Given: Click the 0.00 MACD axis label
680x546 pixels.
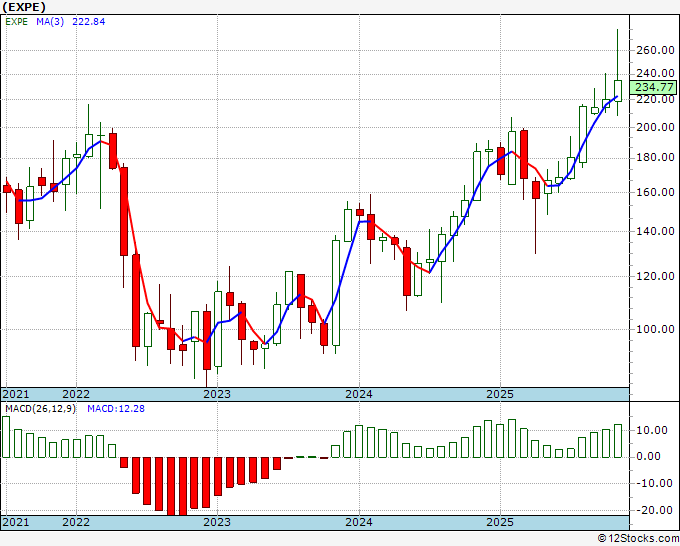Looking at the screenshot, I should (x=649, y=456).
